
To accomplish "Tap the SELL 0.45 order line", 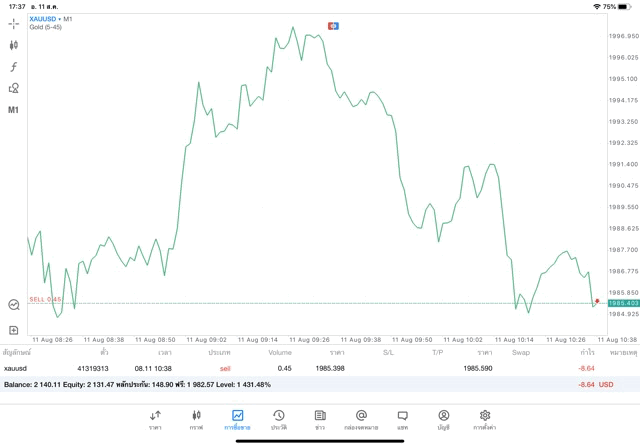I will (x=45, y=299).
